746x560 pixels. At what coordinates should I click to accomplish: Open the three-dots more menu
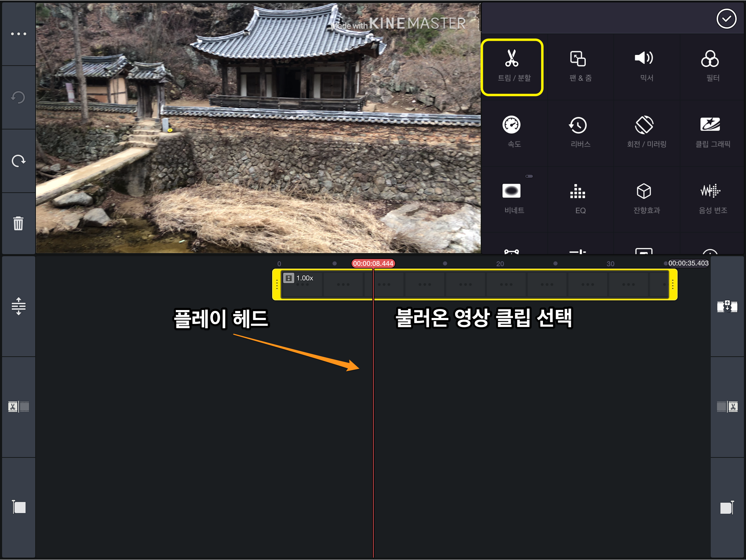click(x=19, y=34)
